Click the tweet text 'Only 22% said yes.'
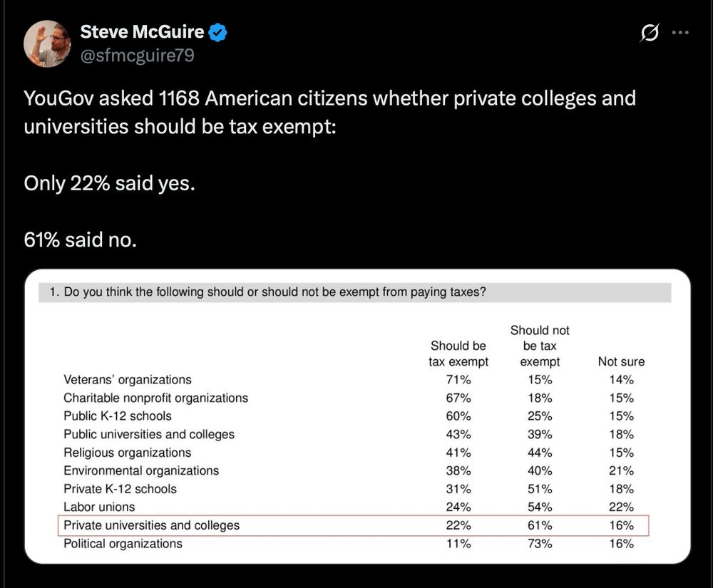This screenshot has width=713, height=588. (x=109, y=184)
